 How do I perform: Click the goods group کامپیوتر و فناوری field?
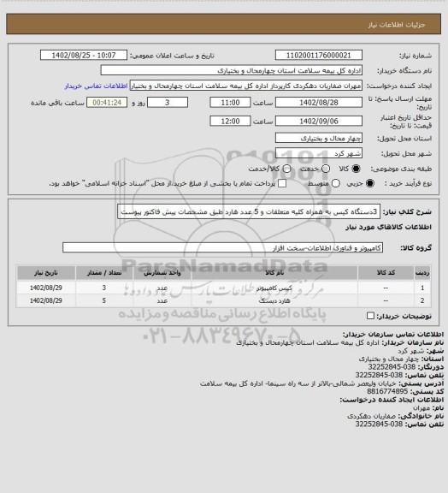tap(222, 247)
